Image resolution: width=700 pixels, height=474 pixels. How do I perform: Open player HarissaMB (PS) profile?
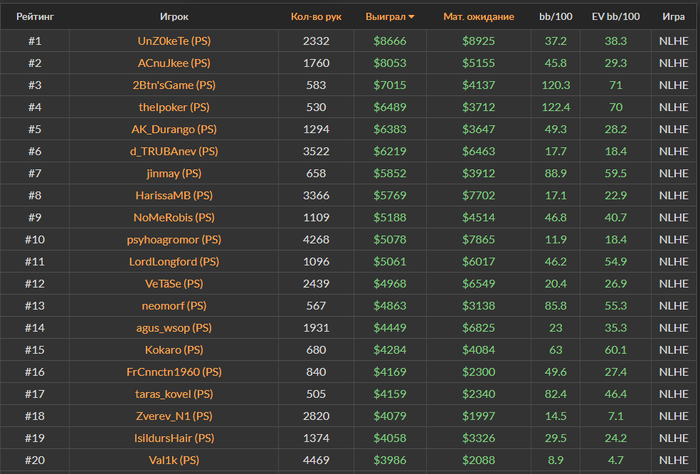[x=174, y=195]
